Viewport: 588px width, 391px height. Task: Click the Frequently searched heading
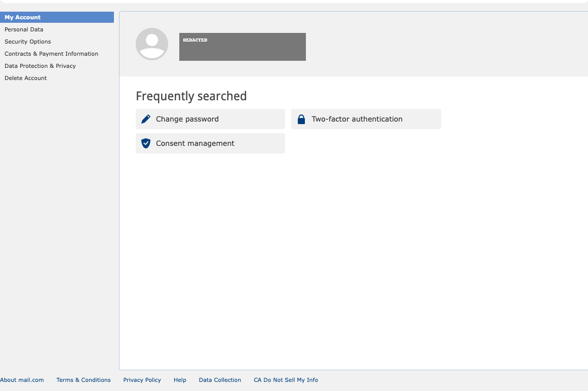pos(191,96)
